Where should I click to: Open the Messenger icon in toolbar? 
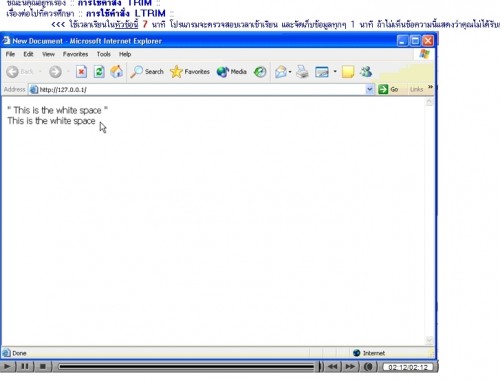tap(366, 72)
